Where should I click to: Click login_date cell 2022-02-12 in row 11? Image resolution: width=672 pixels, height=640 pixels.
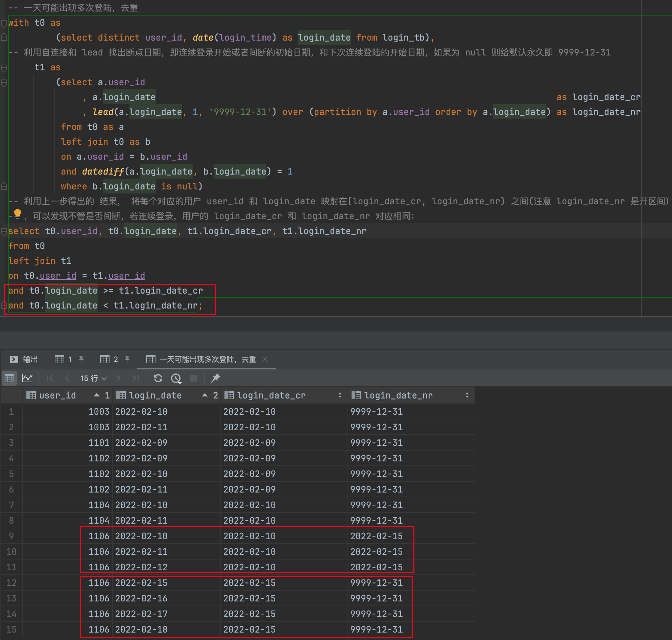[x=167, y=567]
